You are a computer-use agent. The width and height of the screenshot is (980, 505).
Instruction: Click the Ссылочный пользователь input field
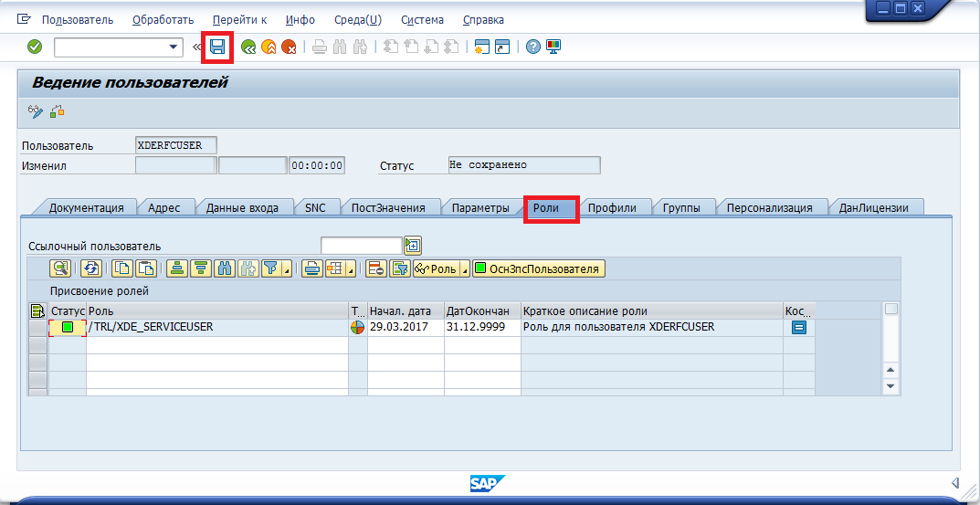click(361, 245)
